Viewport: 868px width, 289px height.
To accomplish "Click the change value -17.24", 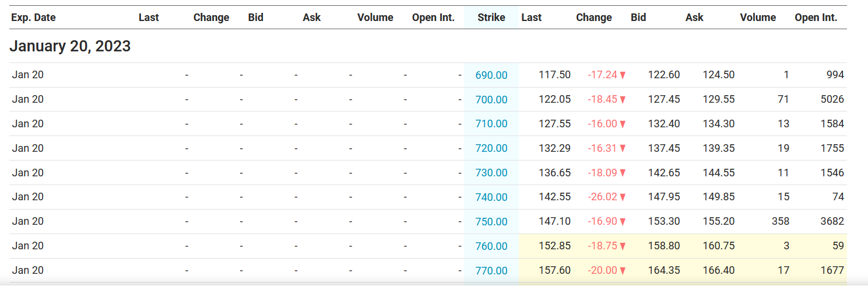I will click(x=602, y=75).
